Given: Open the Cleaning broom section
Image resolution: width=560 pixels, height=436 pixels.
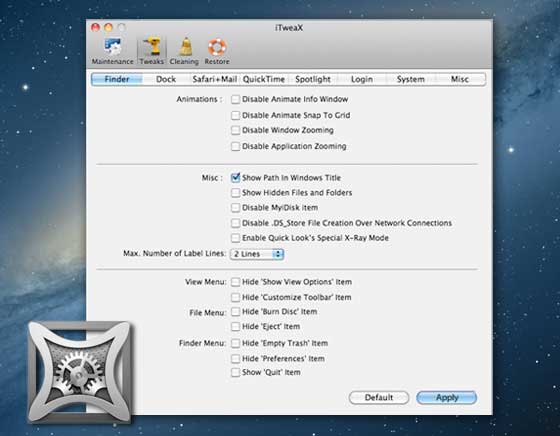Looking at the screenshot, I should (x=184, y=52).
